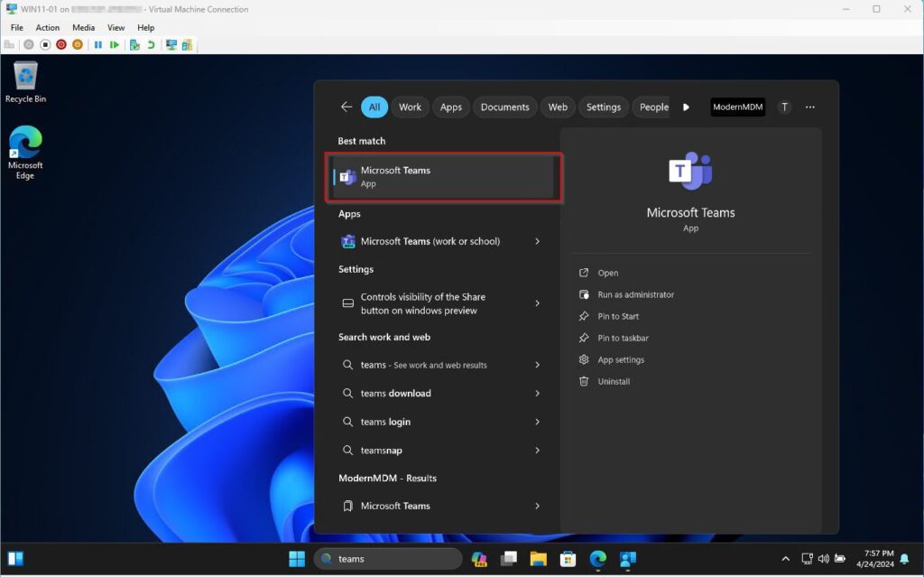Expand Microsoft Teams (work or school) chevron
Image resolution: width=924 pixels, height=577 pixels.
point(538,241)
